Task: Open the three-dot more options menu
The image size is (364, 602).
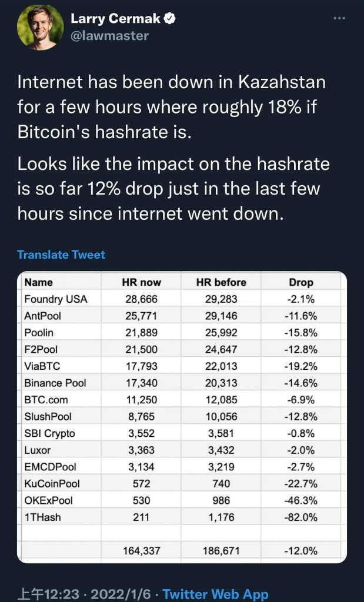Action: (340, 19)
